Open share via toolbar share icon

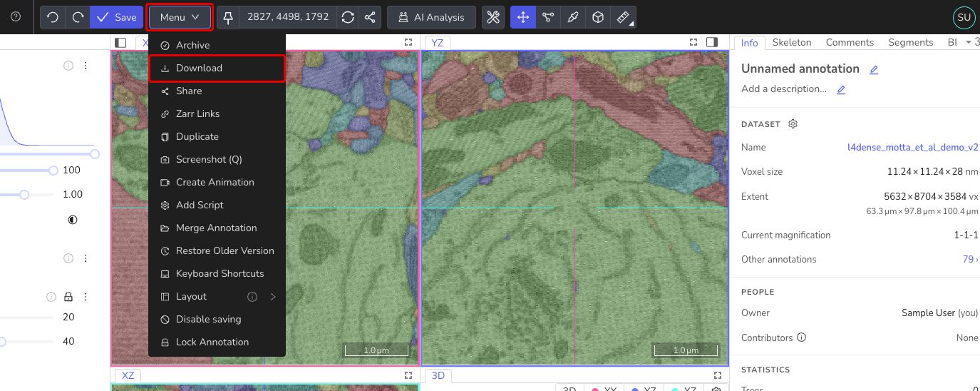(370, 17)
